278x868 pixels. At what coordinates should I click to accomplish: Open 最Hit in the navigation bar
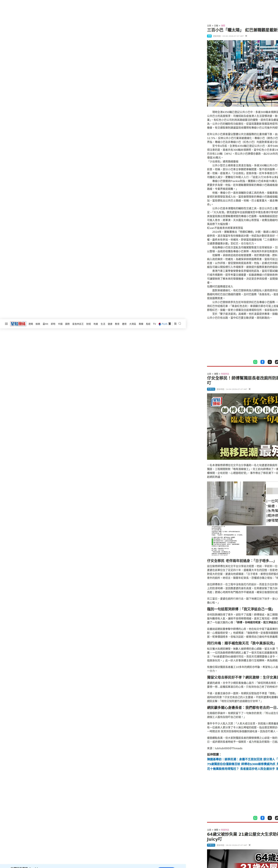click(x=46, y=324)
